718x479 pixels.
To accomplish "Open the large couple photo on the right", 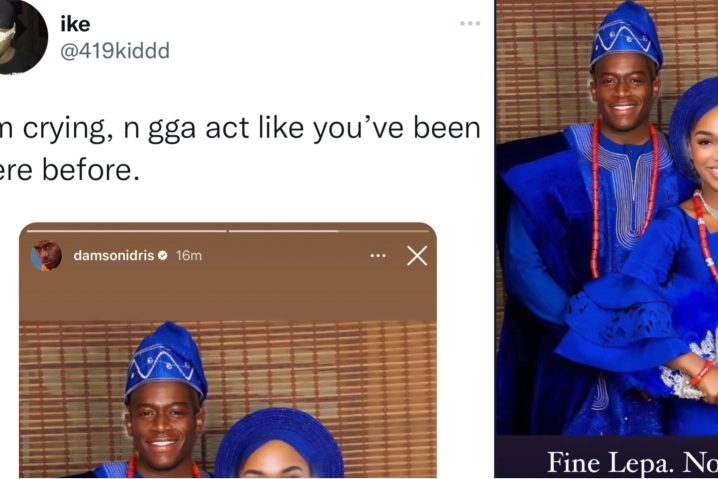I will 606,218.
